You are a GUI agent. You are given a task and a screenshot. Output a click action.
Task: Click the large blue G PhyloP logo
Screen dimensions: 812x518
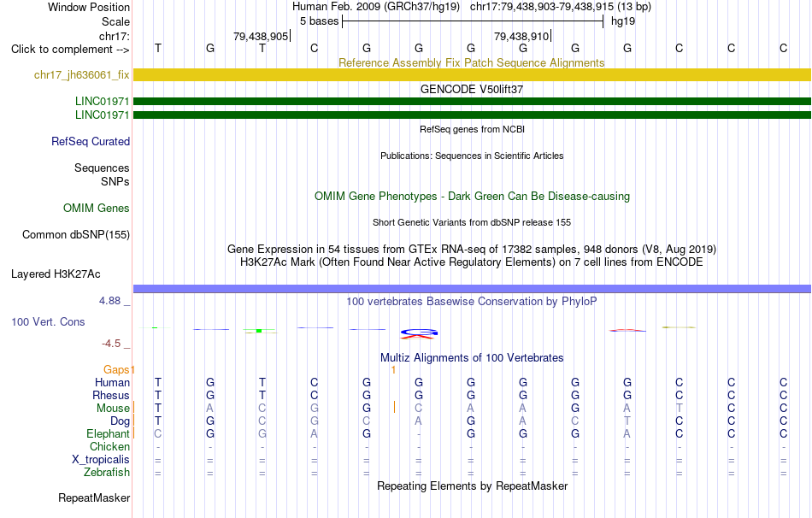(420, 333)
